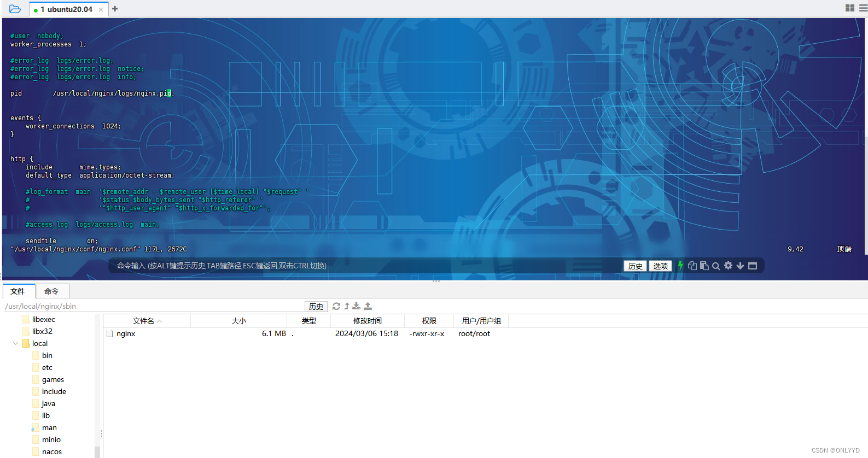Viewport: 868px width, 458px height.
Task: Open terminal settings gear icon
Action: pos(728,266)
